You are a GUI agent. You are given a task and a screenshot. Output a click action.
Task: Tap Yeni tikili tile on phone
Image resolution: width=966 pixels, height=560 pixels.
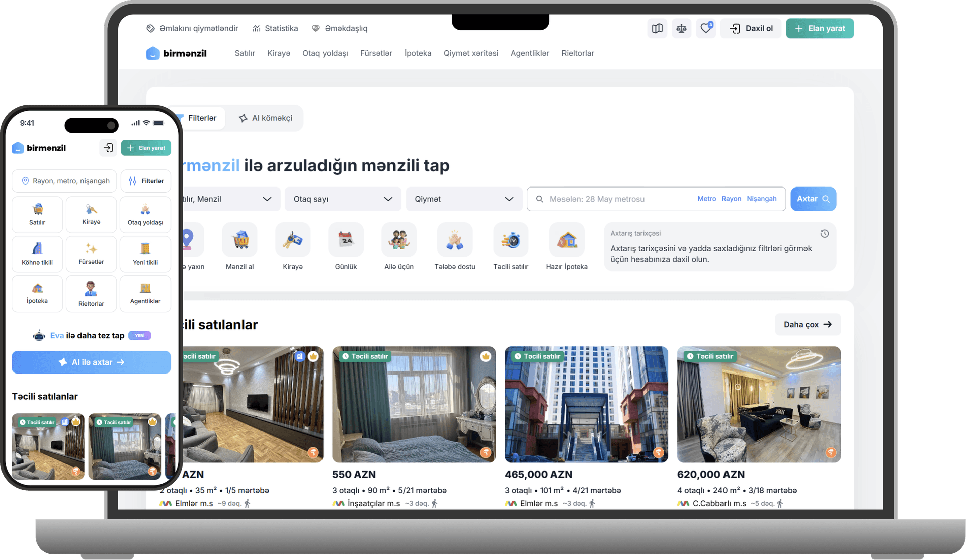[145, 254]
